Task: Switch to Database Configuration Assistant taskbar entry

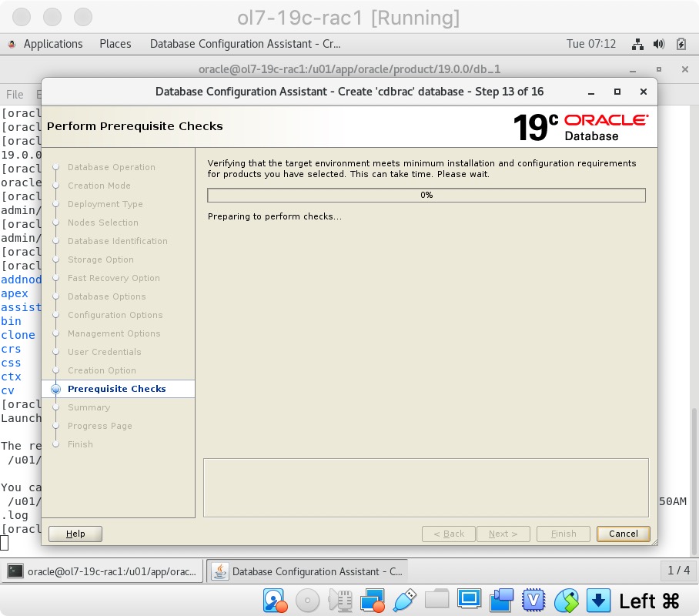Action: [308, 571]
